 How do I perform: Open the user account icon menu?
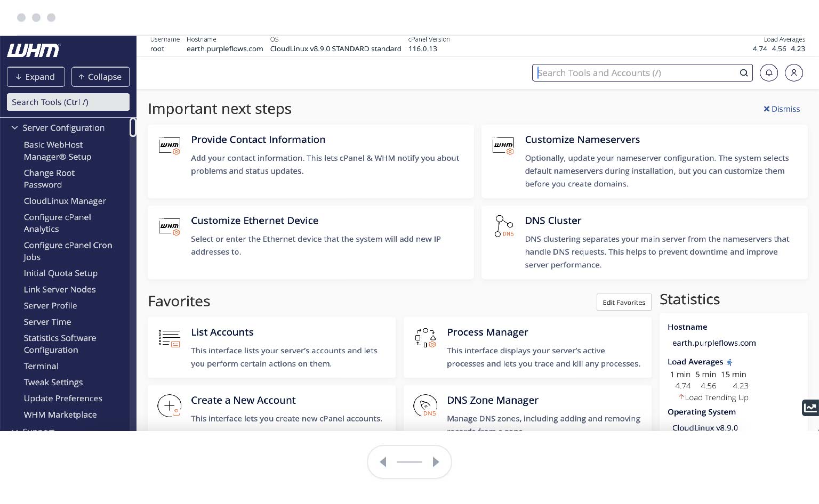[x=793, y=73]
